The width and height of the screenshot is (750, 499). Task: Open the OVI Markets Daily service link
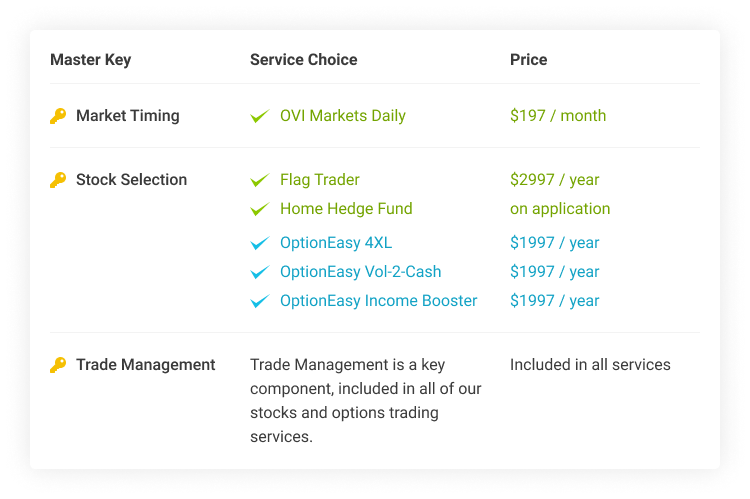click(342, 116)
